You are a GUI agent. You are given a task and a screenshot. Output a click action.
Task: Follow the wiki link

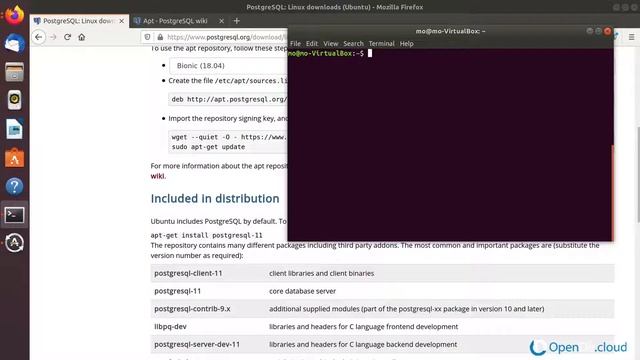(x=157, y=176)
